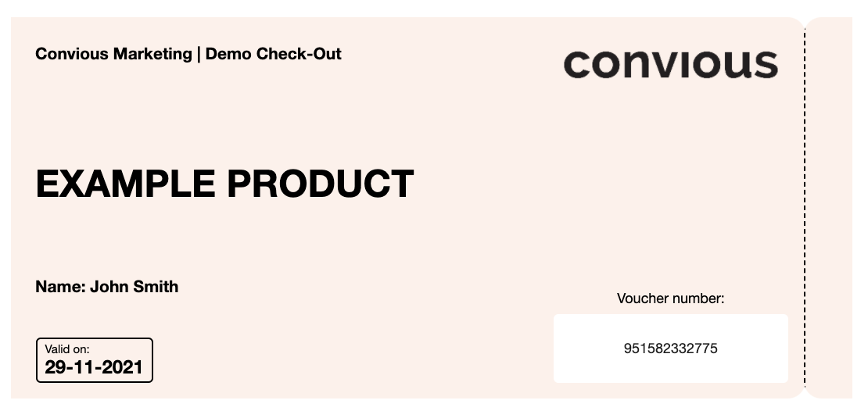Click the 'Valid on:' label
Viewport: 868px width, 411px height.
click(x=67, y=349)
